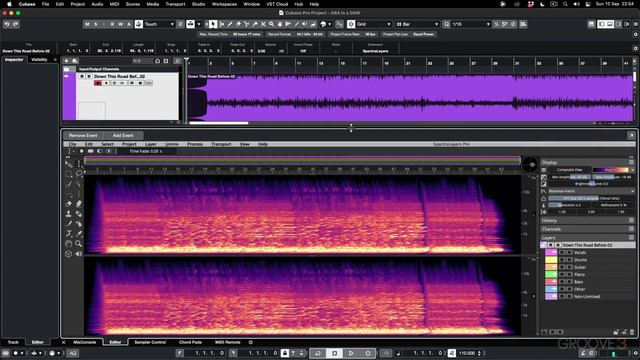
Task: Click the Undo arrow in Cubase toolbar
Action: coord(7,24)
